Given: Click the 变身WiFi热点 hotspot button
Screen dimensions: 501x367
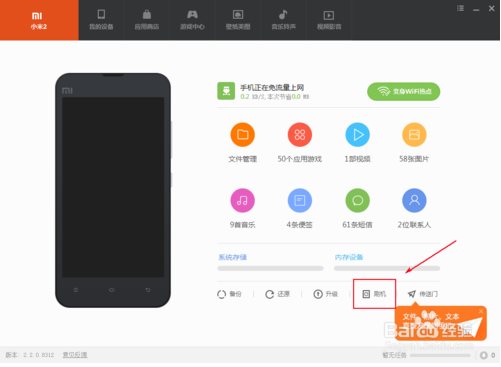Looking at the screenshot, I should click(x=404, y=91).
